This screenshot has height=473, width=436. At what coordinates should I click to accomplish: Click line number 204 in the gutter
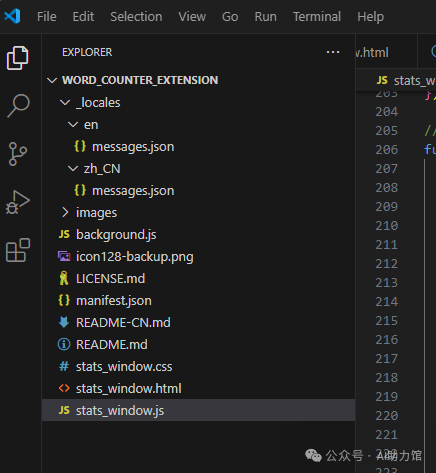(387, 112)
